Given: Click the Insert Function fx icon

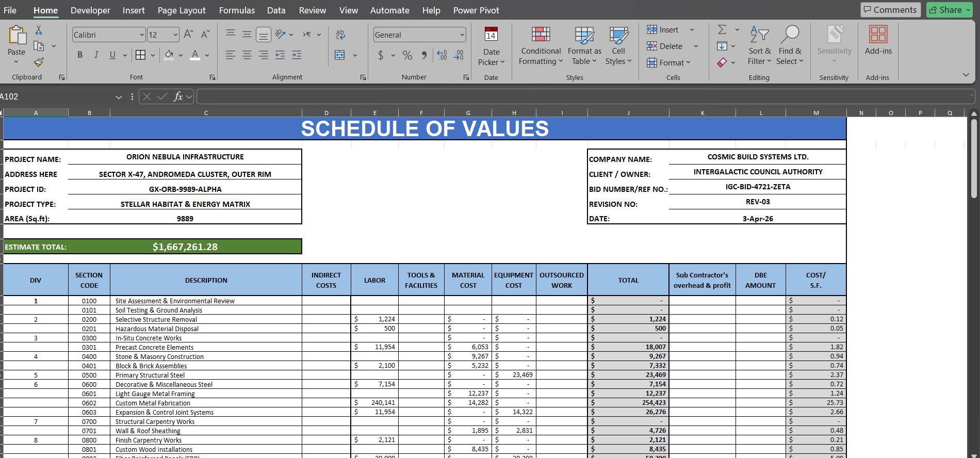Looking at the screenshot, I should coord(178,96).
